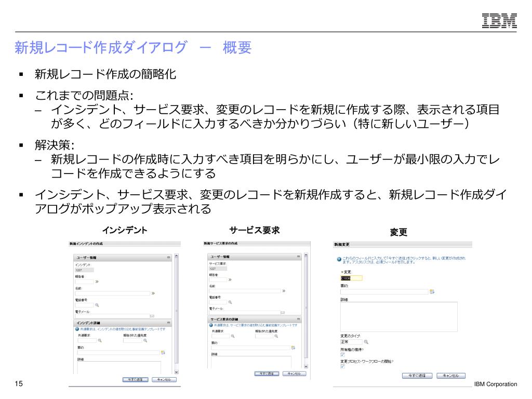This screenshot has height=399, width=532.
Task: Click the bold インシデント caption above first dialog
Action: tap(125, 230)
